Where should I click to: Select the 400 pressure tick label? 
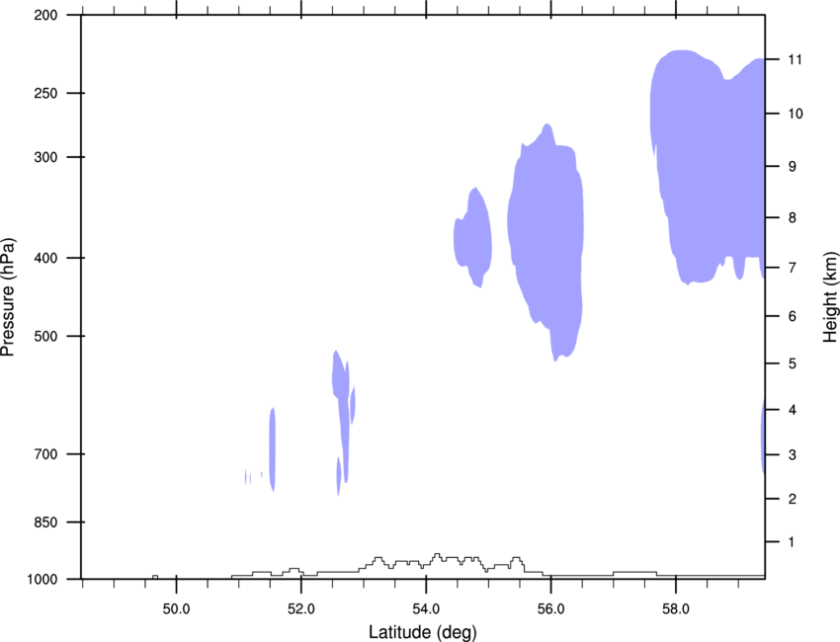pos(45,258)
